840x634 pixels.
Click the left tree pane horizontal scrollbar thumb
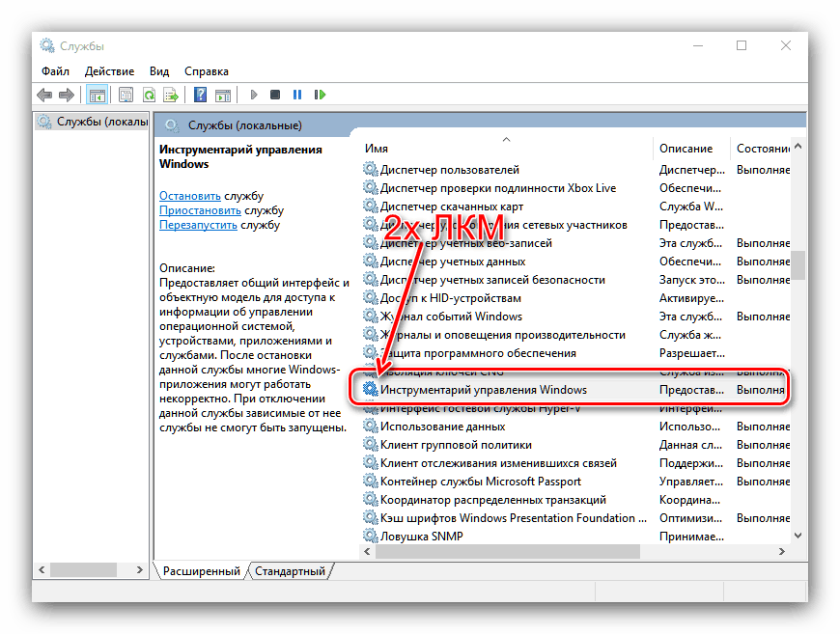click(x=83, y=569)
